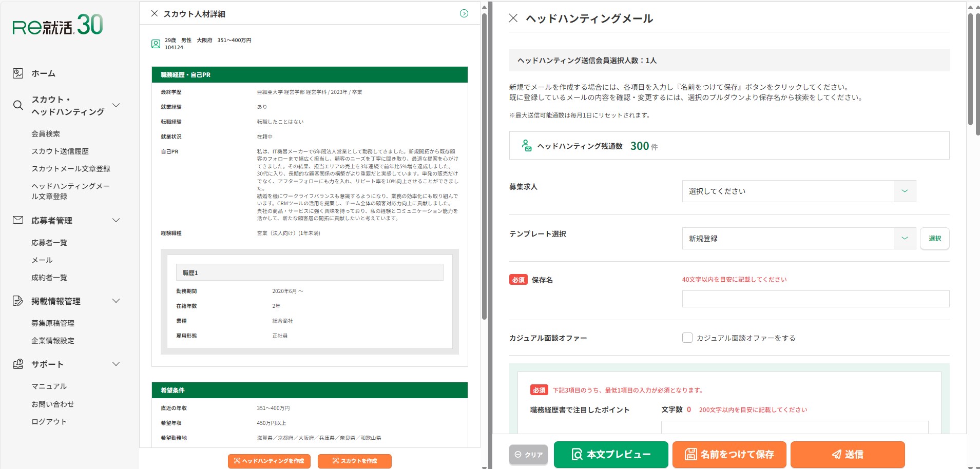Image resolution: width=980 pixels, height=469 pixels.
Task: Click the 名前をつけて保存 button
Action: point(729,455)
